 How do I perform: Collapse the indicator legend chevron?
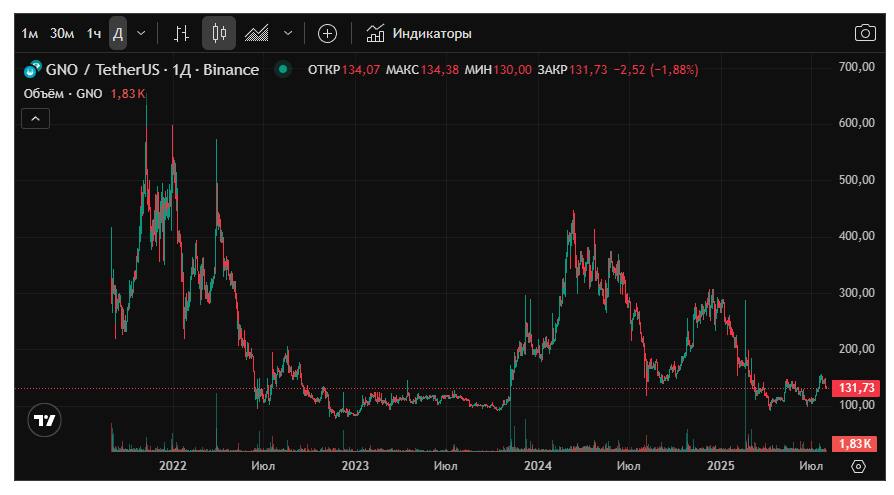pyautogui.click(x=35, y=119)
